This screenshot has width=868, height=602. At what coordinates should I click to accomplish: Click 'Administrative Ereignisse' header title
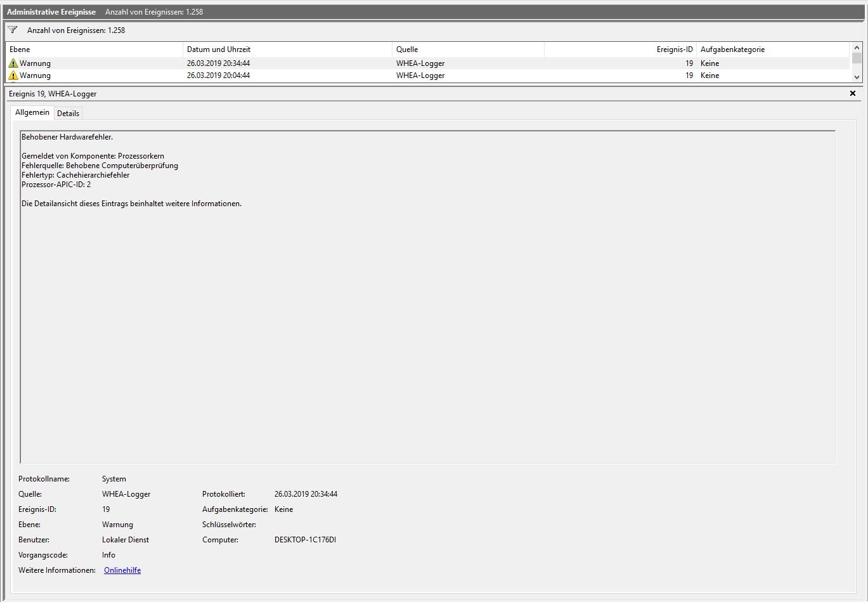click(x=51, y=12)
